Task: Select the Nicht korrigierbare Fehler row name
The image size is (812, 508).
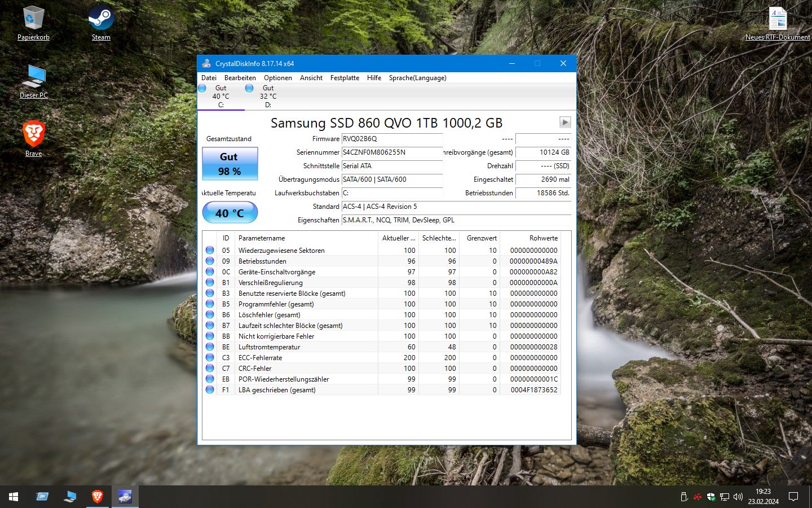Action: click(276, 336)
